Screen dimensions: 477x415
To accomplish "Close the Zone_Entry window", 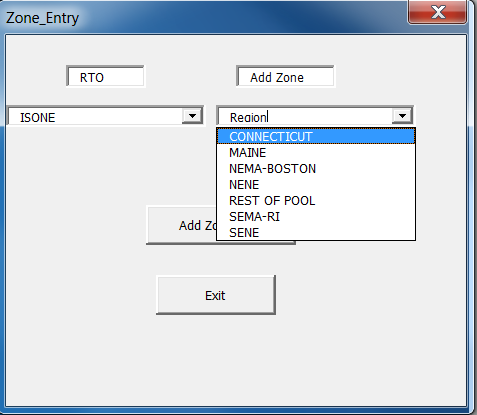I will pos(437,12).
